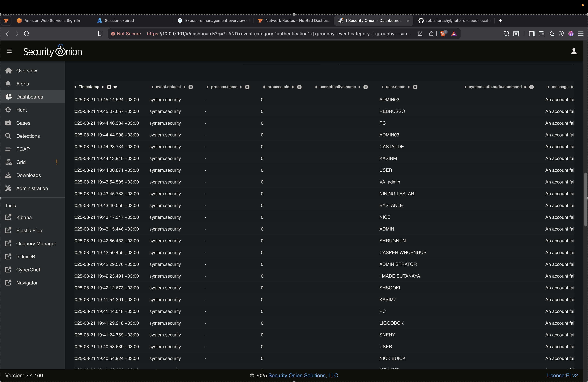
Task: Remove the process.pid column
Action: [299, 87]
